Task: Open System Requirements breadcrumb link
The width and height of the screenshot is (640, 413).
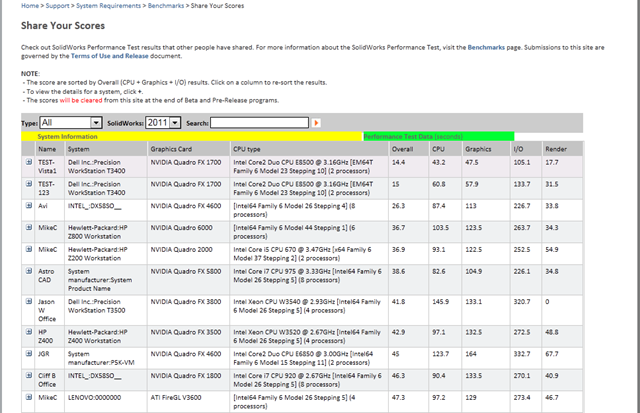Action: pos(109,6)
